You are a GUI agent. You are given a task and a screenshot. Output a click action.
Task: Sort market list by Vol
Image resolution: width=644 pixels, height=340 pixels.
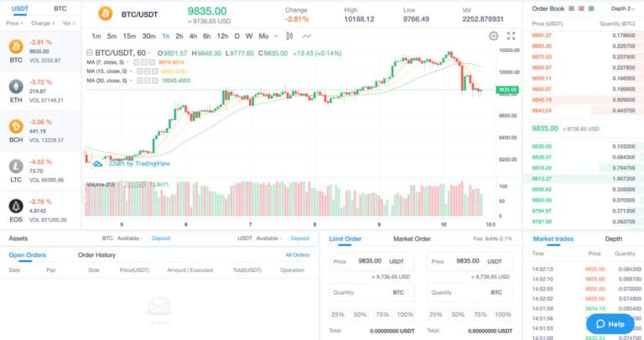point(69,24)
